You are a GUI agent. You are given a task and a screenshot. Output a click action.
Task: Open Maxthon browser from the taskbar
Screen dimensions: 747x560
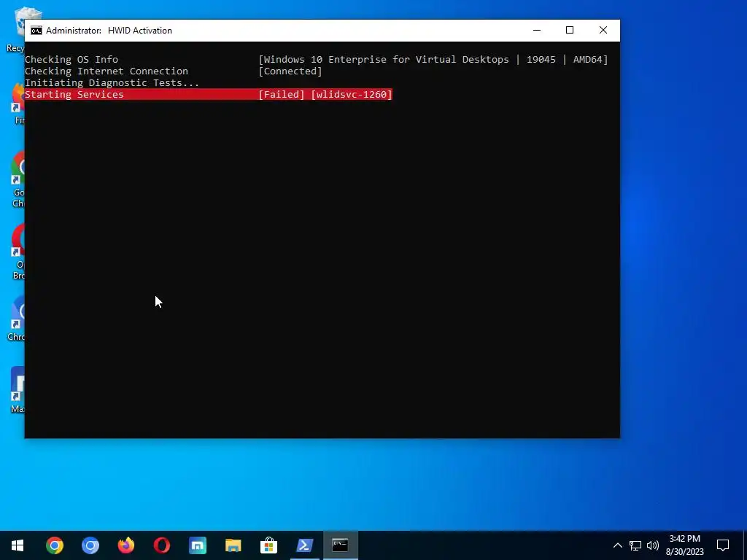[197, 545]
